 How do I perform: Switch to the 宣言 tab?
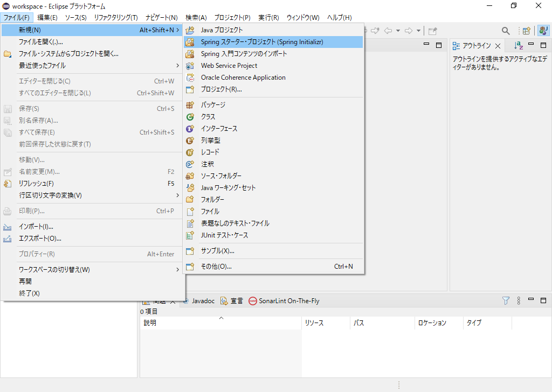232,301
